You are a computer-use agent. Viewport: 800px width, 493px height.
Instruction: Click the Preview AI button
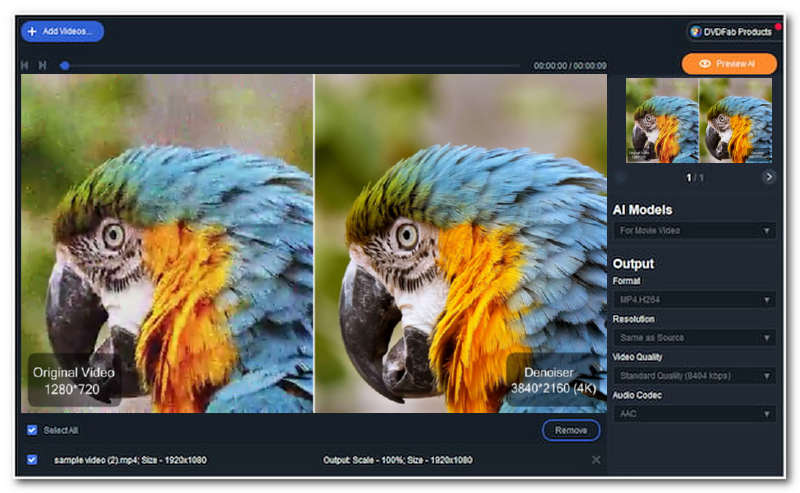[729, 63]
